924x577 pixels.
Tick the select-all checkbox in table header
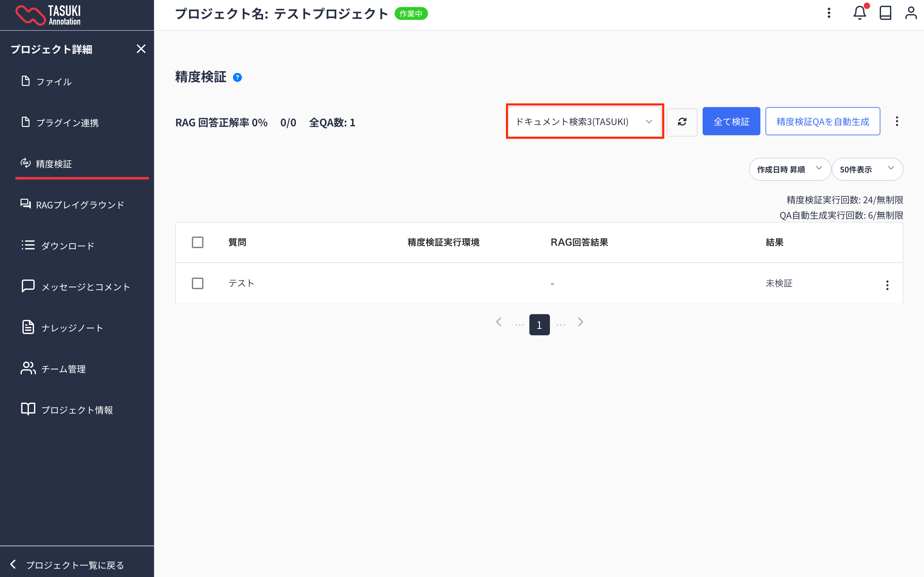tap(197, 242)
